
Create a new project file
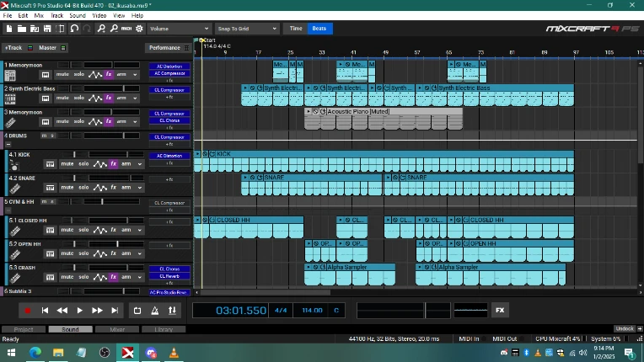pyautogui.click(x=9, y=29)
